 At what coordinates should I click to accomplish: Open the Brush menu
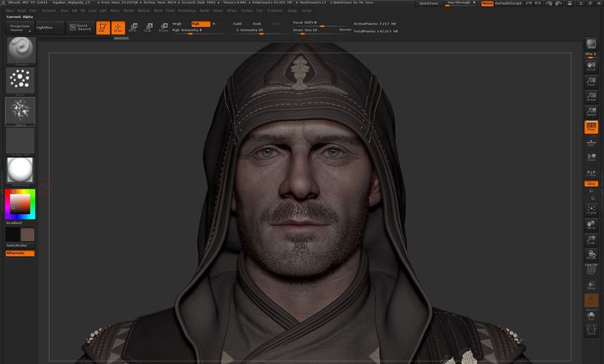coord(21,11)
